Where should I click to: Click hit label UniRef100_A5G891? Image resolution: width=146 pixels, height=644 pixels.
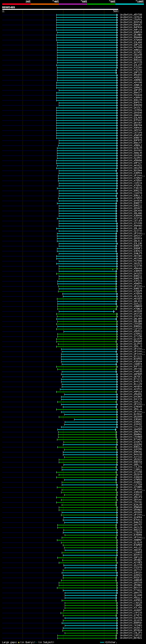tap(131, 394)
